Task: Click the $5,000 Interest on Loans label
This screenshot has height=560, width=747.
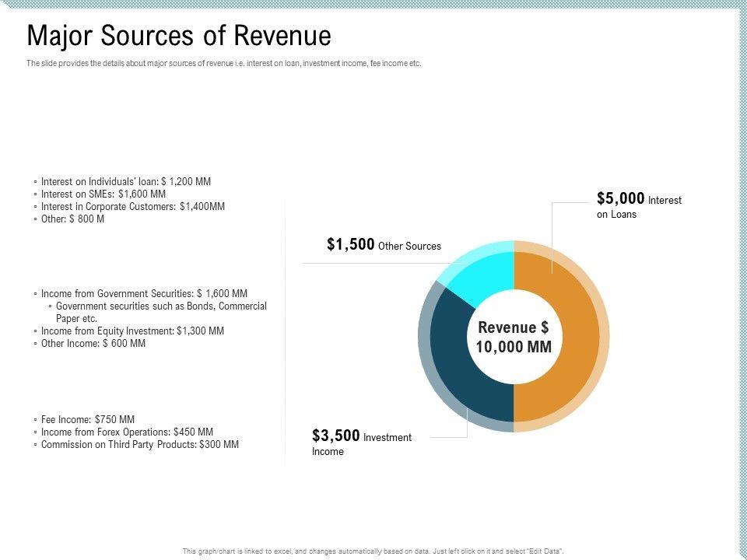Action: click(x=638, y=205)
